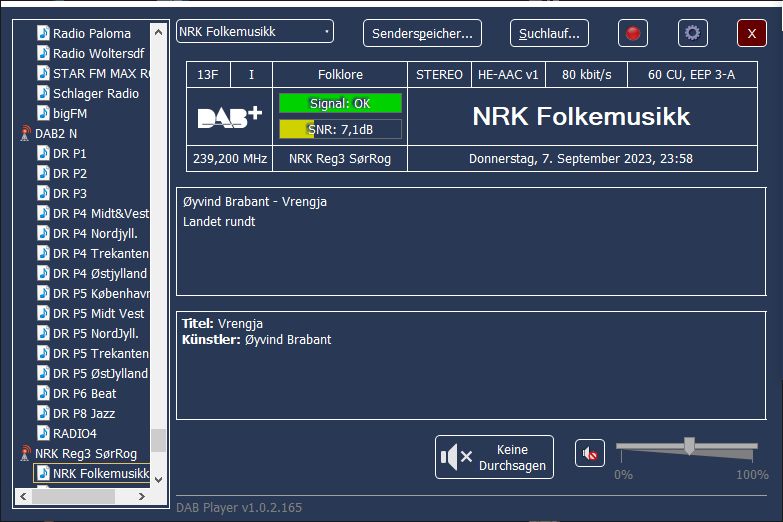Click the DR P6 Beat note icon
Screen dimensions: 783x522
[43, 393]
